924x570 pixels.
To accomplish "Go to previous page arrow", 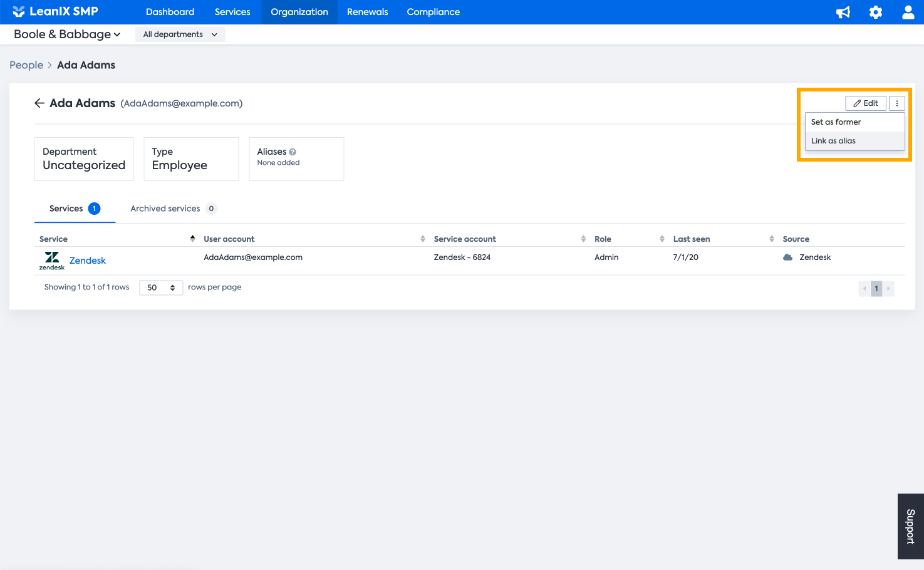I will coord(864,288).
